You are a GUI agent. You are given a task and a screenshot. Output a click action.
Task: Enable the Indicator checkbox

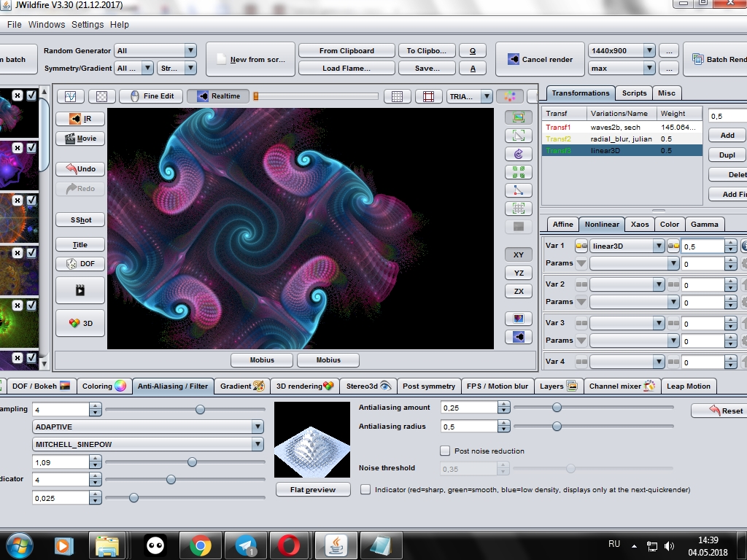click(365, 489)
